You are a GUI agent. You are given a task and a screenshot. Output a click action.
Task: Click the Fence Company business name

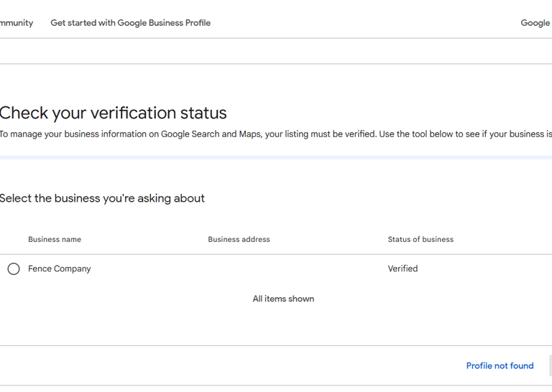[60, 269]
